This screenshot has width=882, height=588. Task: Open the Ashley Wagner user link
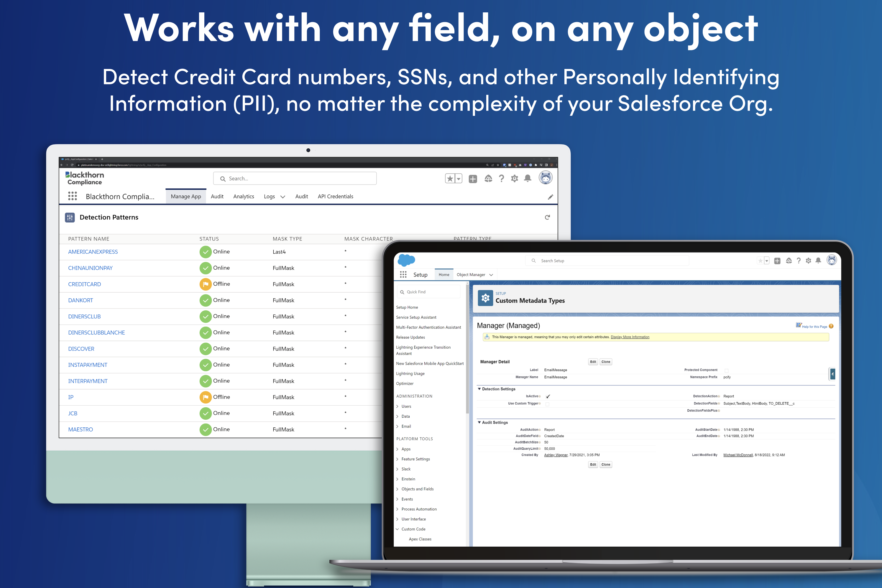coord(556,455)
